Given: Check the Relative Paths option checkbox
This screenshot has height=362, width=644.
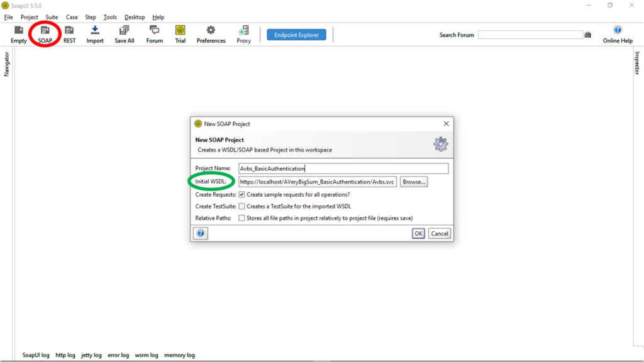Looking at the screenshot, I should pos(242,218).
